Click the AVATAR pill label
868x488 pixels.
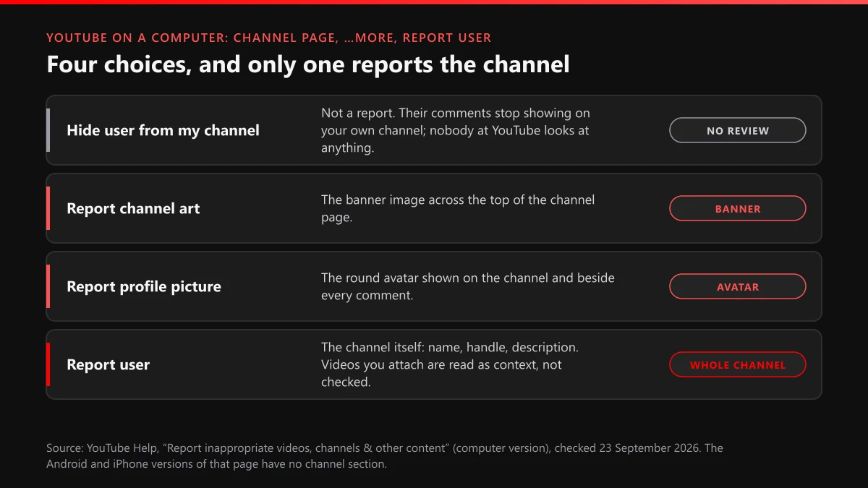pos(737,287)
